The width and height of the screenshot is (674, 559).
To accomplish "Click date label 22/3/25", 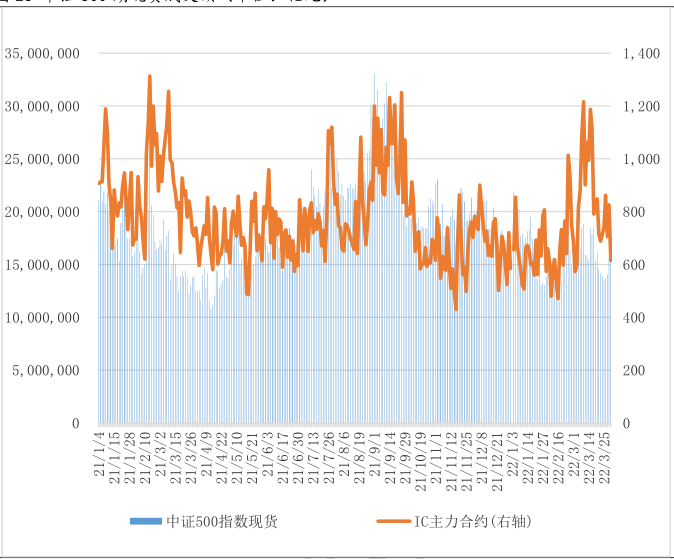I will pos(605,458).
